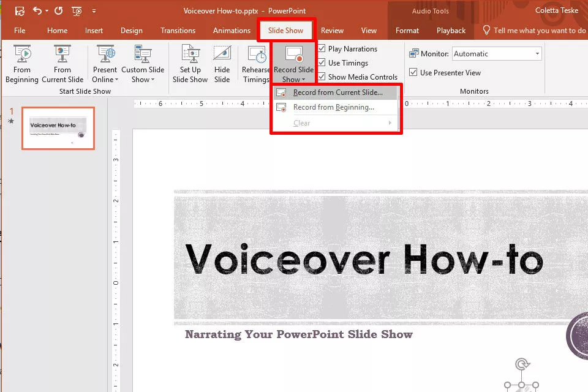Image resolution: width=588 pixels, height=392 pixels.
Task: Click the Redo/Repeat icon in title bar
Action: click(59, 11)
